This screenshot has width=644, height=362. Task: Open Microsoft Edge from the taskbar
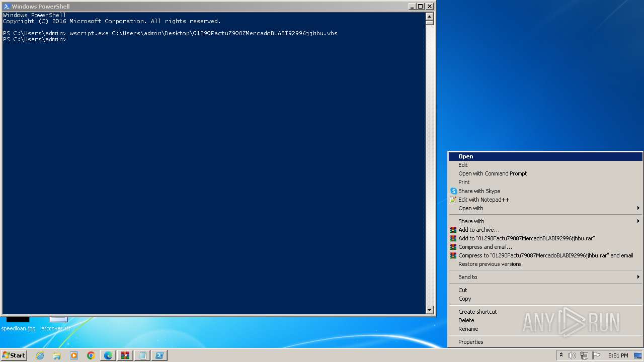(108, 355)
